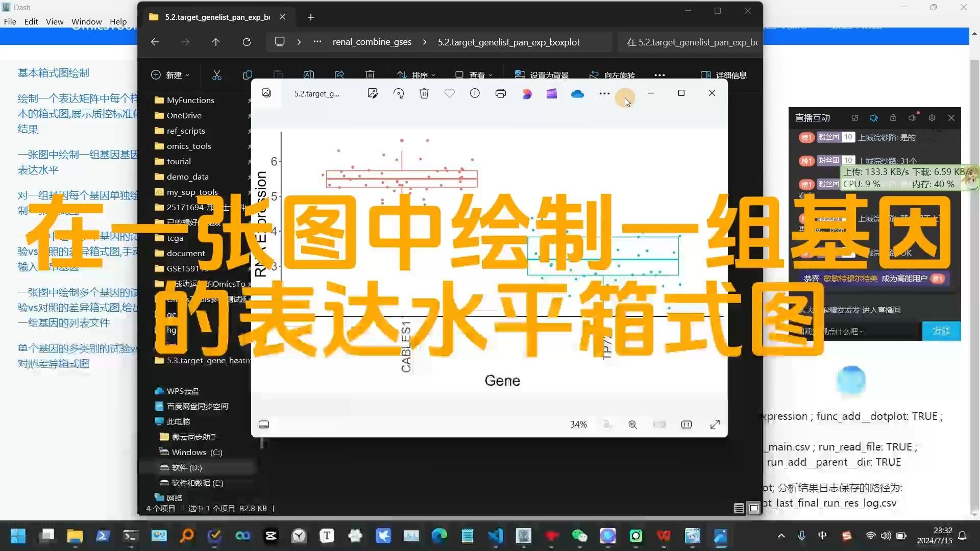The width and height of the screenshot is (980, 551).
Task: Select Windows (C:) drive
Action: (197, 452)
